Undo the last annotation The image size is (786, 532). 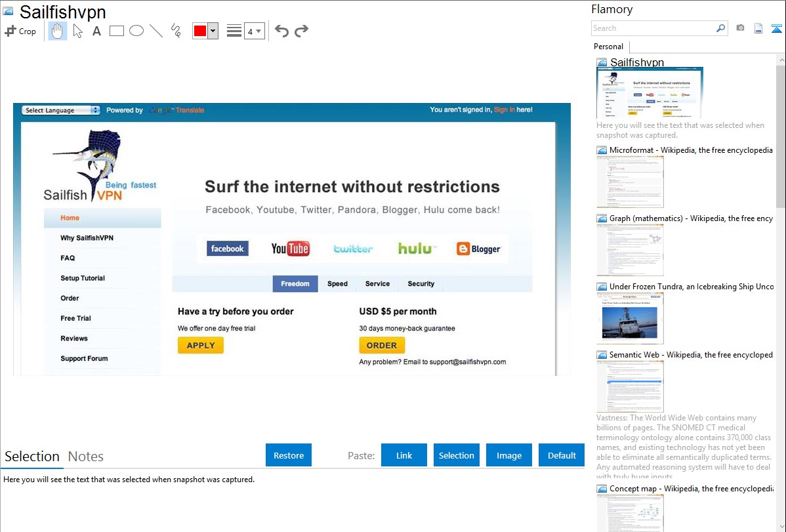[281, 31]
